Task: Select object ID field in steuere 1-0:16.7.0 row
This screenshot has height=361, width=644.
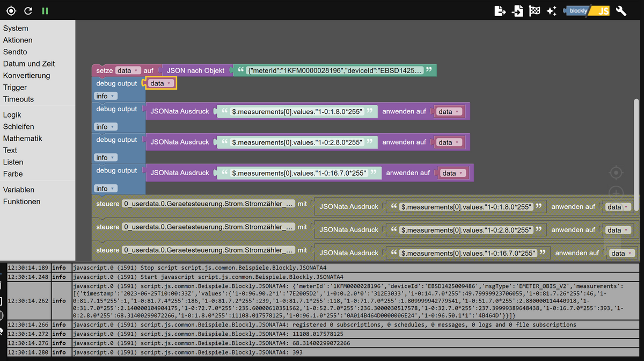Action: [209, 250]
